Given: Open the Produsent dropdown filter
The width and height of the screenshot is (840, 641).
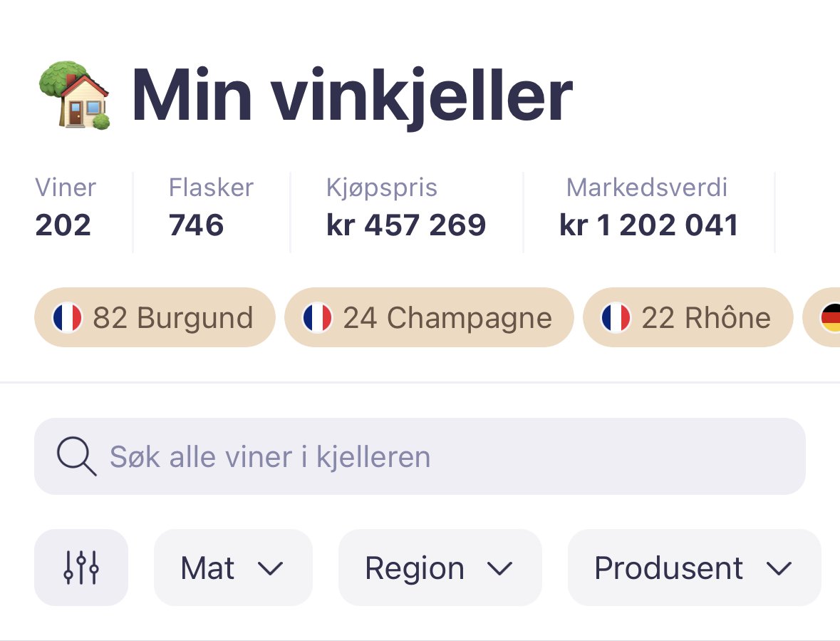Looking at the screenshot, I should (694, 567).
